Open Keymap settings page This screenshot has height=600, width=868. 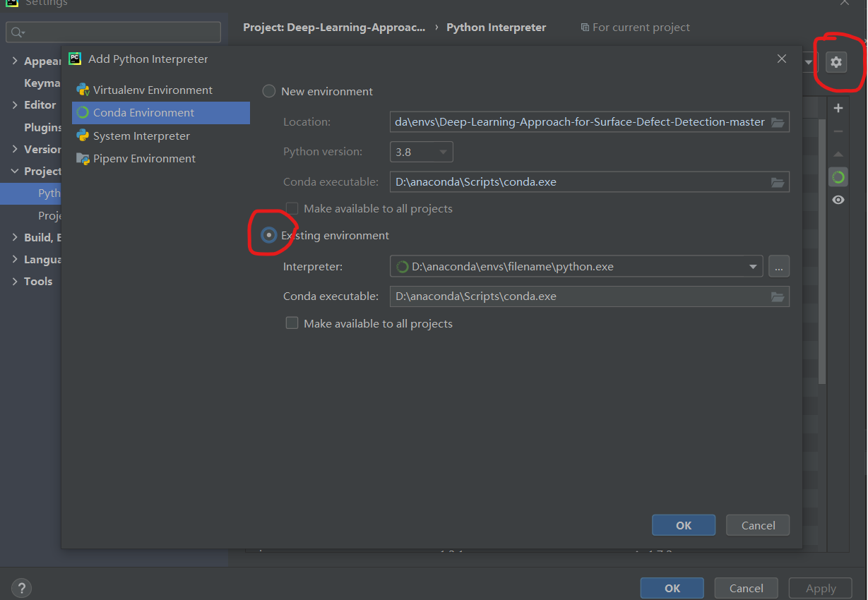42,83
